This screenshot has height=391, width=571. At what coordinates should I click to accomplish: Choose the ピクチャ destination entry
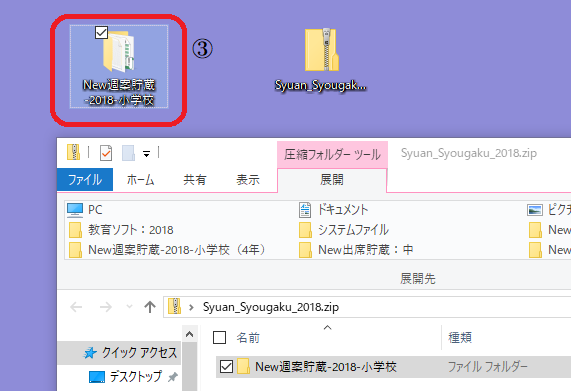point(549,210)
